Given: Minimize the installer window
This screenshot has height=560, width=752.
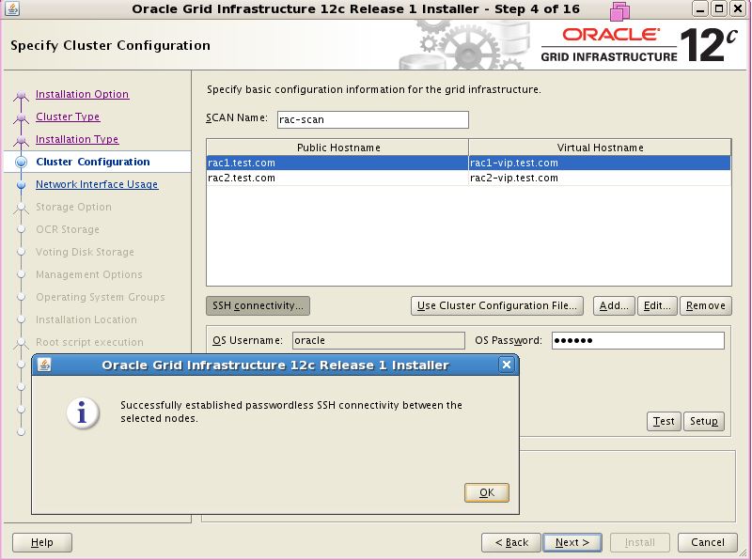Looking at the screenshot, I should [x=700, y=8].
